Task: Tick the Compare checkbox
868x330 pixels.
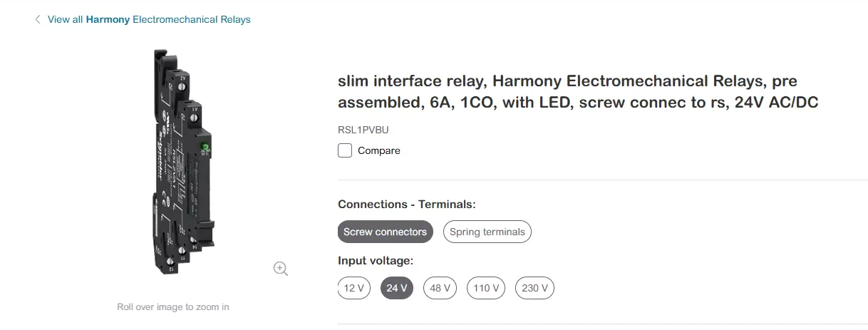Action: pos(345,150)
